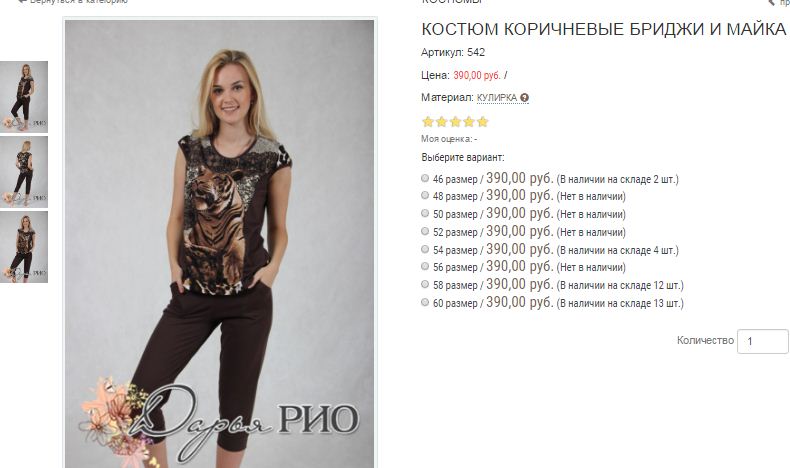Rate product with the fourth star
Screen dimensions: 790x468
(469, 121)
